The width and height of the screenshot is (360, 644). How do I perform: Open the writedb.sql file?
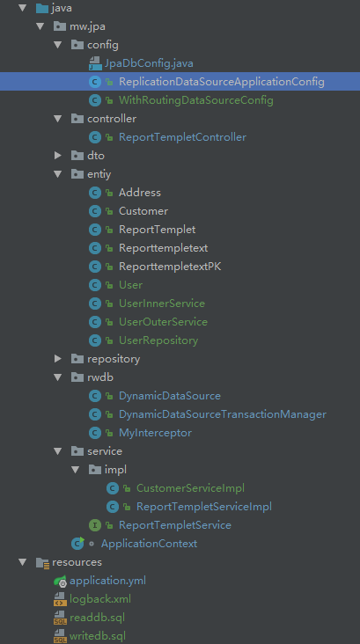click(98, 636)
